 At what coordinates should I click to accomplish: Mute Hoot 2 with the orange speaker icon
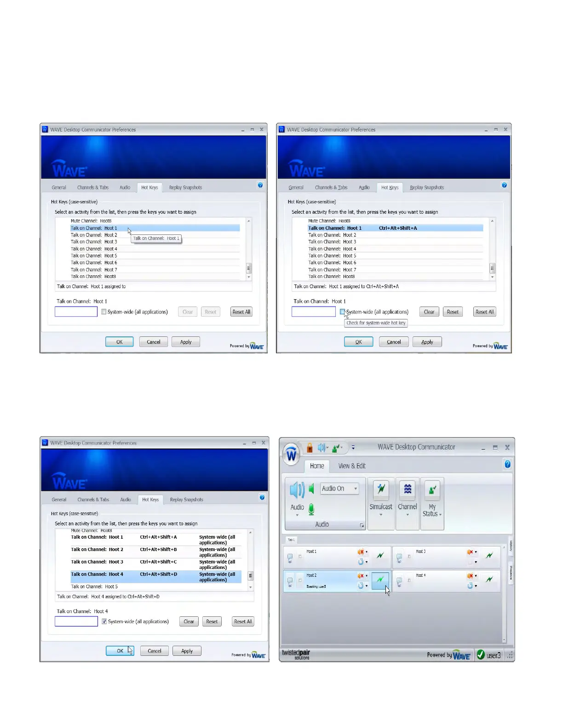pyautogui.click(x=361, y=576)
